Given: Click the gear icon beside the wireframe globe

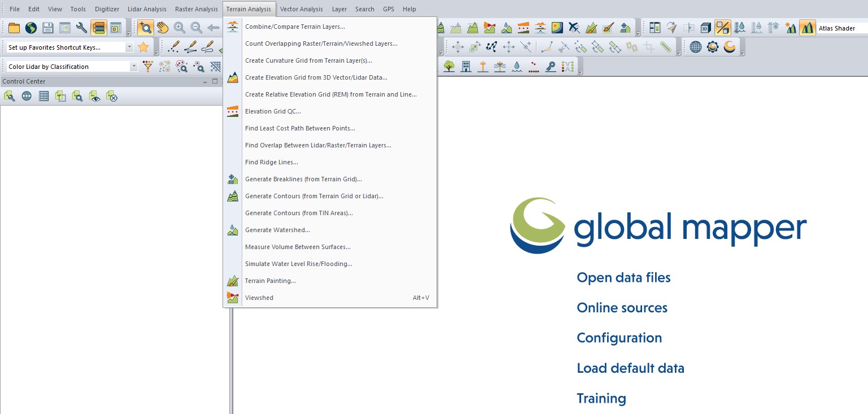Looking at the screenshot, I should click(x=713, y=47).
